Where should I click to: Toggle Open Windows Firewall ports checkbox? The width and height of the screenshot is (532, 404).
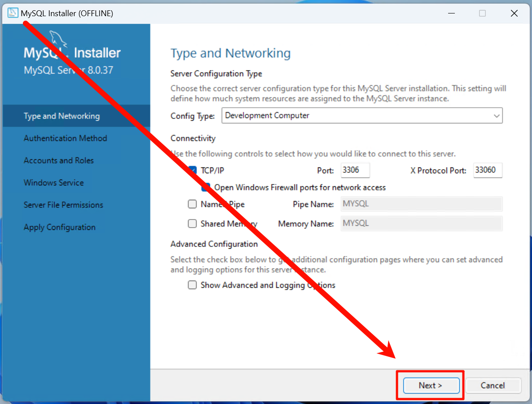(205, 187)
